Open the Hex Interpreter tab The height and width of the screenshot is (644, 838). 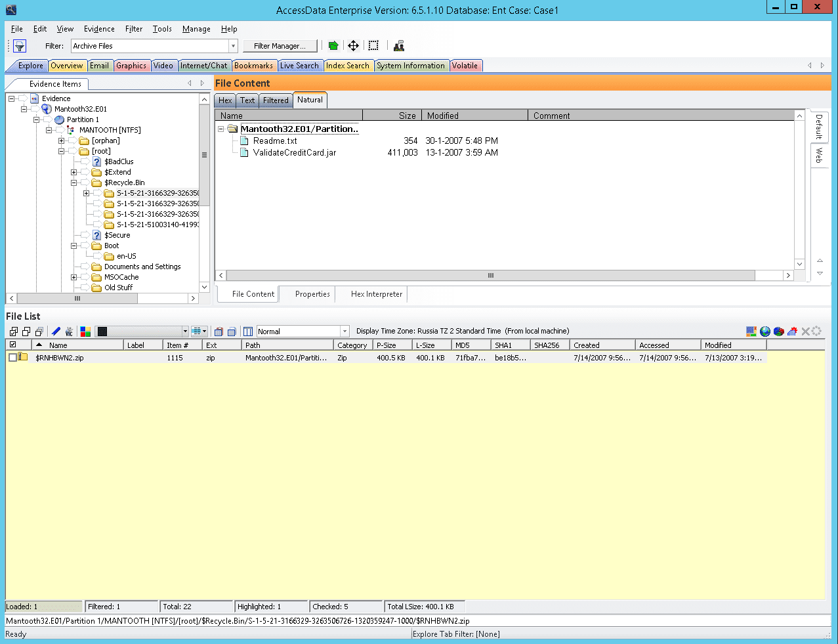pos(376,294)
